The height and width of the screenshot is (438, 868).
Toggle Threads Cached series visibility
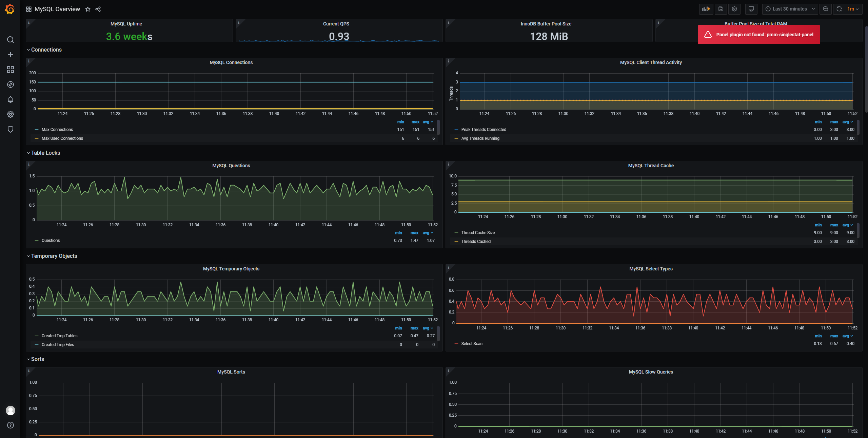click(476, 242)
